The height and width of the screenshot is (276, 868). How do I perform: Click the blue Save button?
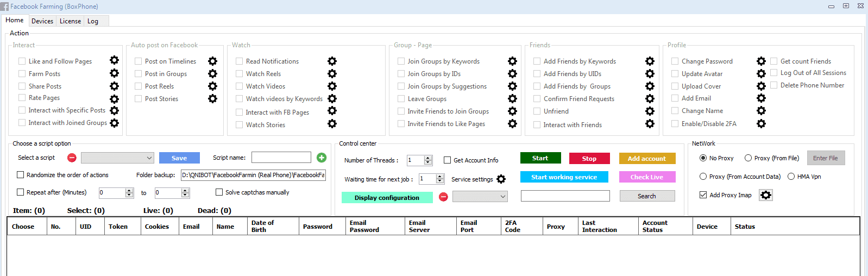(x=179, y=158)
